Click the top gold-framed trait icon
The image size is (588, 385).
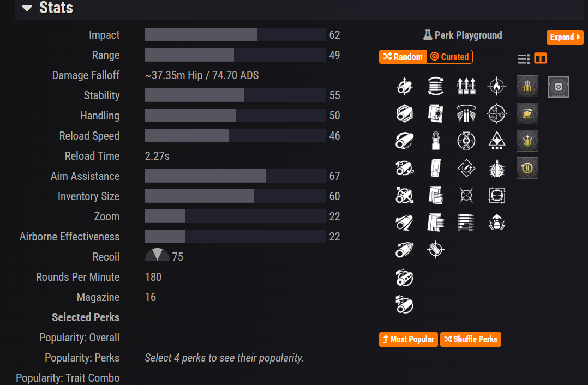point(527,86)
